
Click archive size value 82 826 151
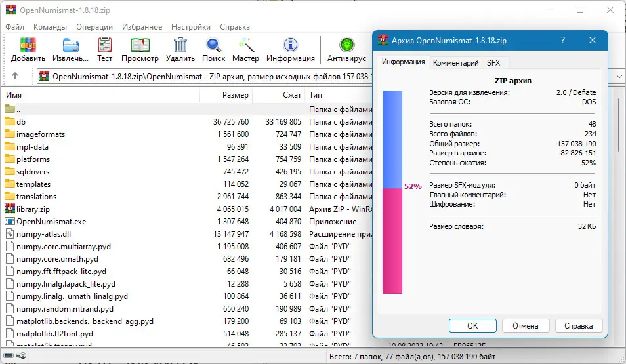click(x=578, y=153)
